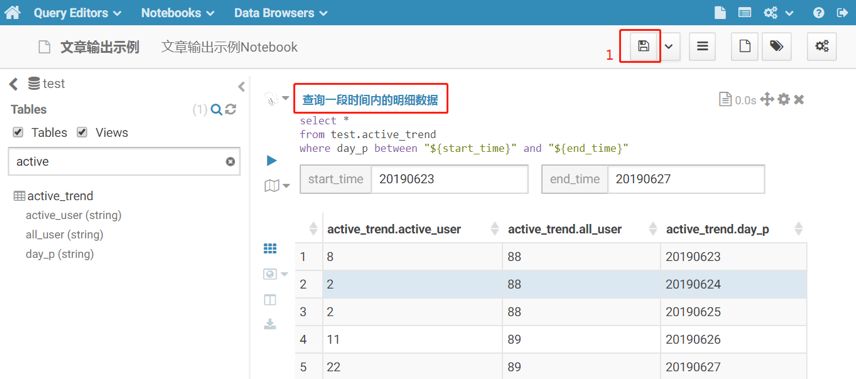Run the query with the play button
This screenshot has height=379, width=856.
pyautogui.click(x=271, y=161)
